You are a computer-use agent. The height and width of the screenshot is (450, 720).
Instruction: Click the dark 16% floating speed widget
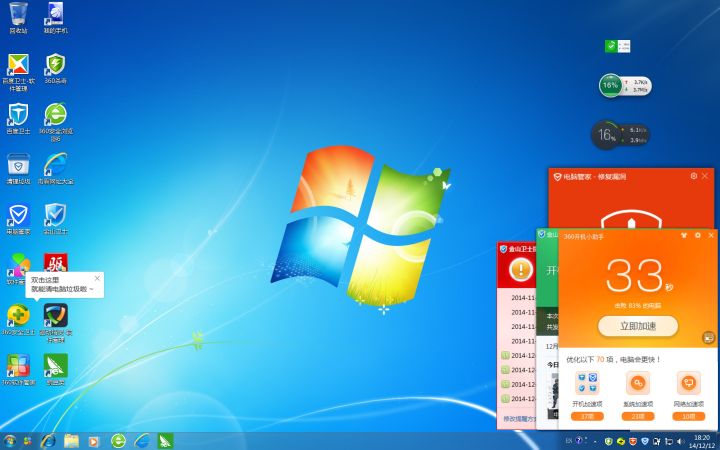click(x=606, y=134)
